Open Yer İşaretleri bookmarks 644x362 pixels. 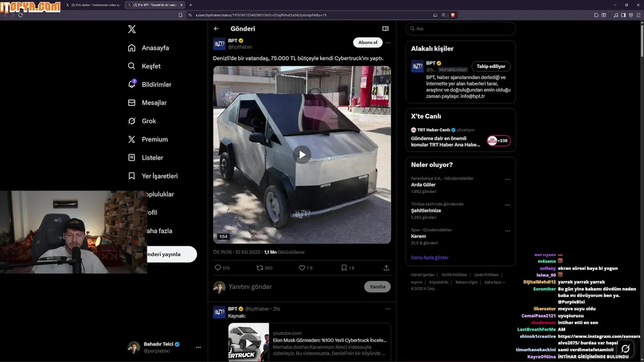click(x=152, y=176)
